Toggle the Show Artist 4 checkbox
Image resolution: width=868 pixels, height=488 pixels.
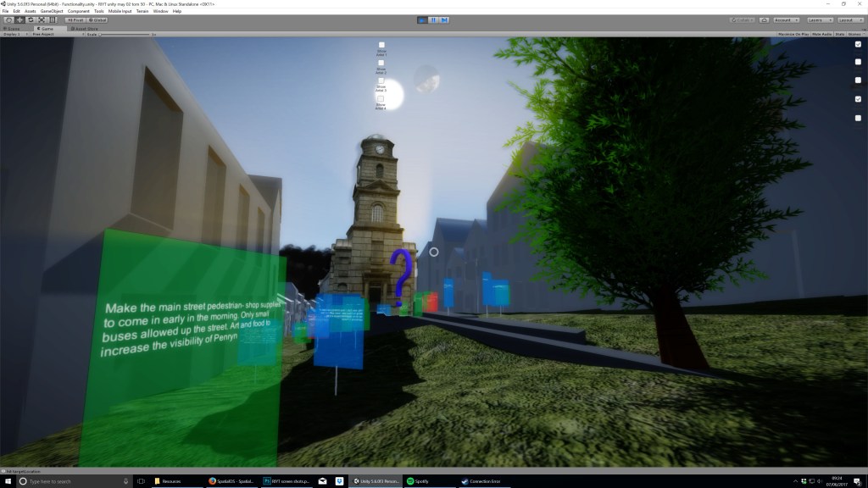pyautogui.click(x=381, y=98)
